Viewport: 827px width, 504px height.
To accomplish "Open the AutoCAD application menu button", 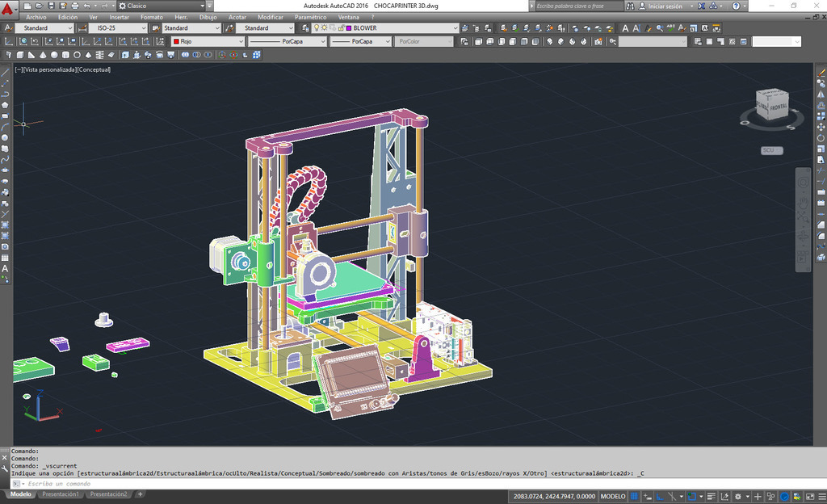I will click(9, 8).
